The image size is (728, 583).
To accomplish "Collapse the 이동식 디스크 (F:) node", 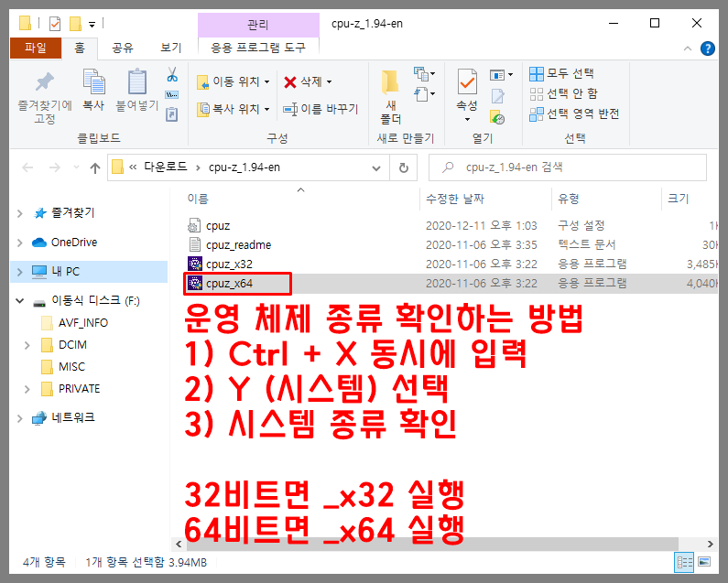I will pos(20,301).
